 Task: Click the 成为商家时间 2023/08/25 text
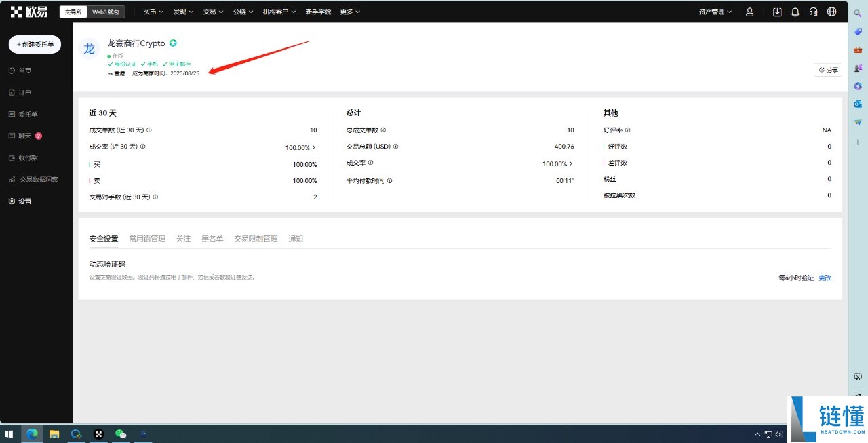click(165, 73)
